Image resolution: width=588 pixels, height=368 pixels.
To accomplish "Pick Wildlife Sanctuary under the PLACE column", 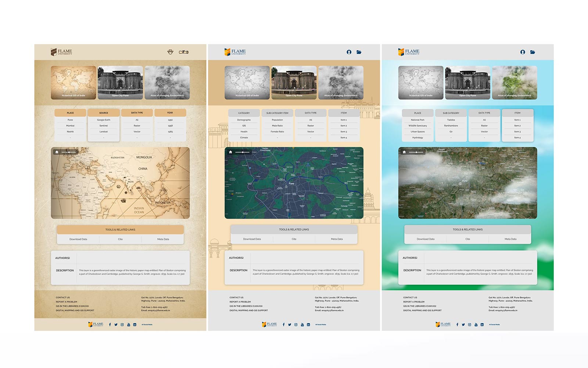I will [417, 125].
